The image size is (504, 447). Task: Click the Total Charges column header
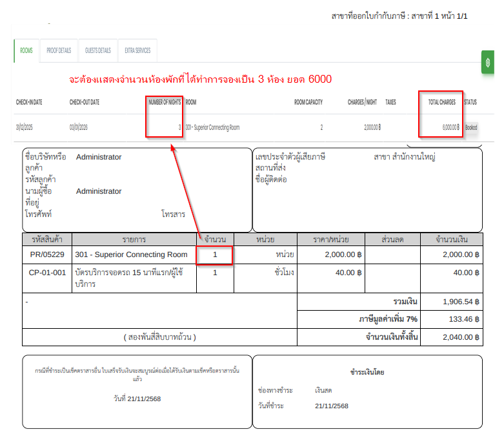tap(441, 102)
